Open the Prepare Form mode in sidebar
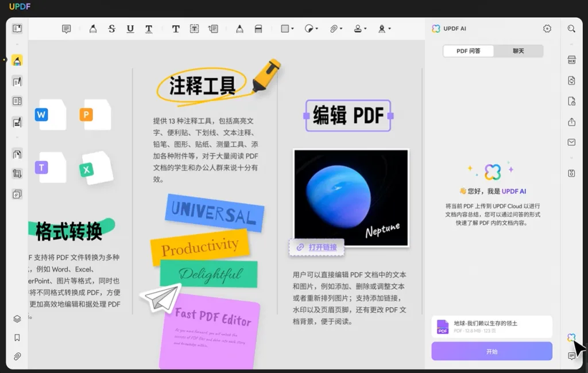The width and height of the screenshot is (588, 373). point(17,101)
